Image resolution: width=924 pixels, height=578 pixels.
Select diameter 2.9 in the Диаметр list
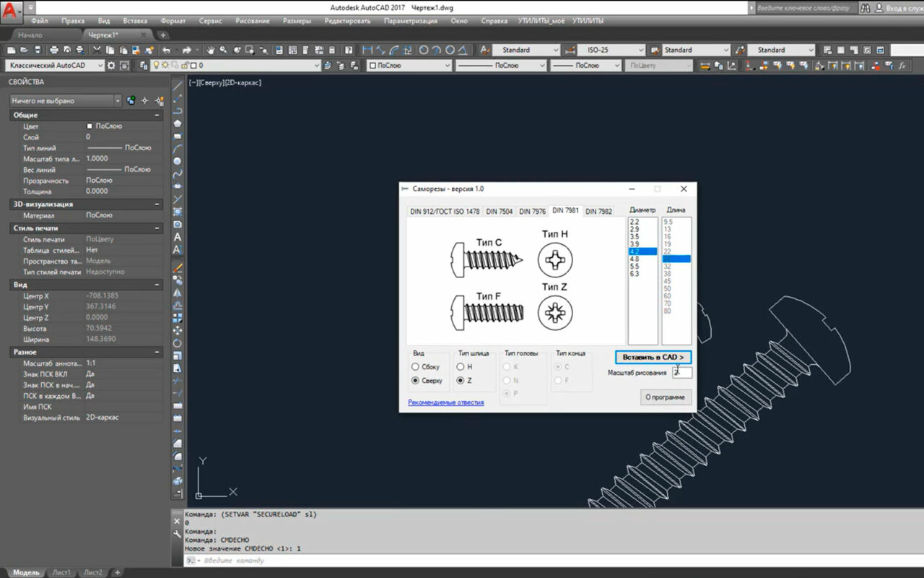[642, 229]
